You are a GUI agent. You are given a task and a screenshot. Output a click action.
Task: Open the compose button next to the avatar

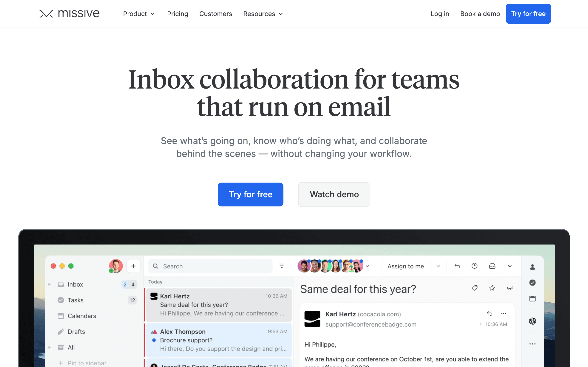pos(133,266)
